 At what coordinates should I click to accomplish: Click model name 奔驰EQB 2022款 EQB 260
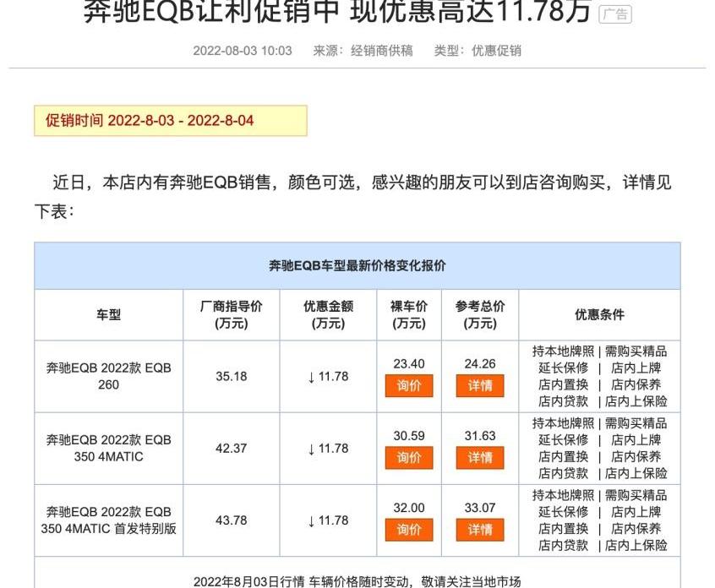pos(108,376)
